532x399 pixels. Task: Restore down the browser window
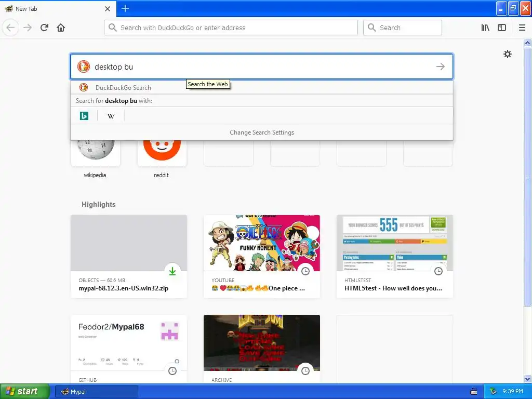click(513, 8)
